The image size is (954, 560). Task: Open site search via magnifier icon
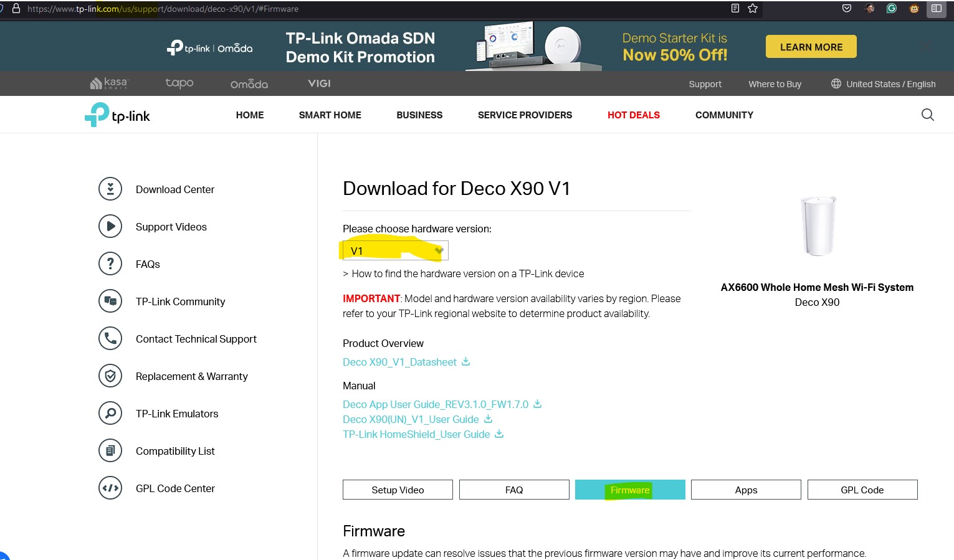[x=927, y=115]
